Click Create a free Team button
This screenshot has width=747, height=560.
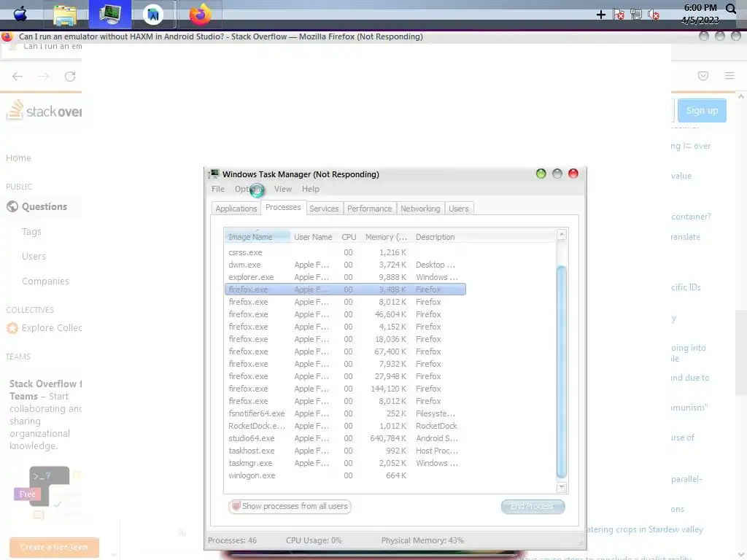click(54, 547)
